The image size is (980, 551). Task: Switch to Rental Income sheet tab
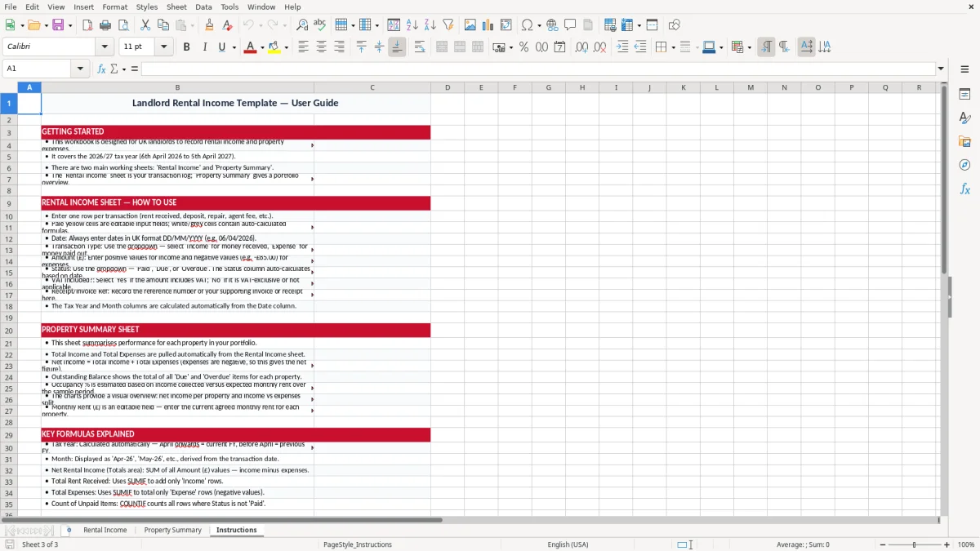(x=105, y=530)
